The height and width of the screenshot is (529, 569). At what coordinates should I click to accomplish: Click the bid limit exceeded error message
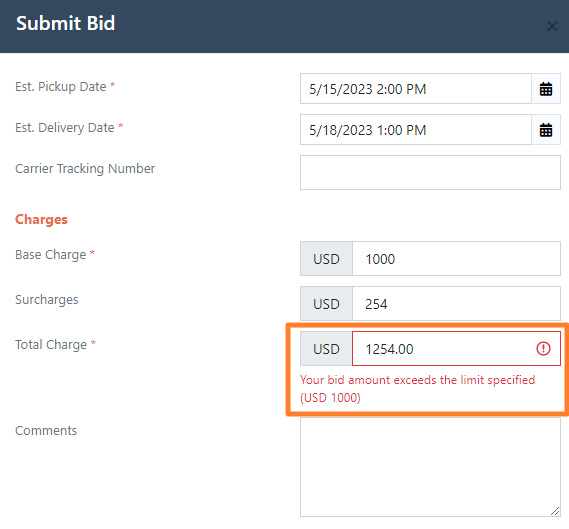(x=417, y=389)
